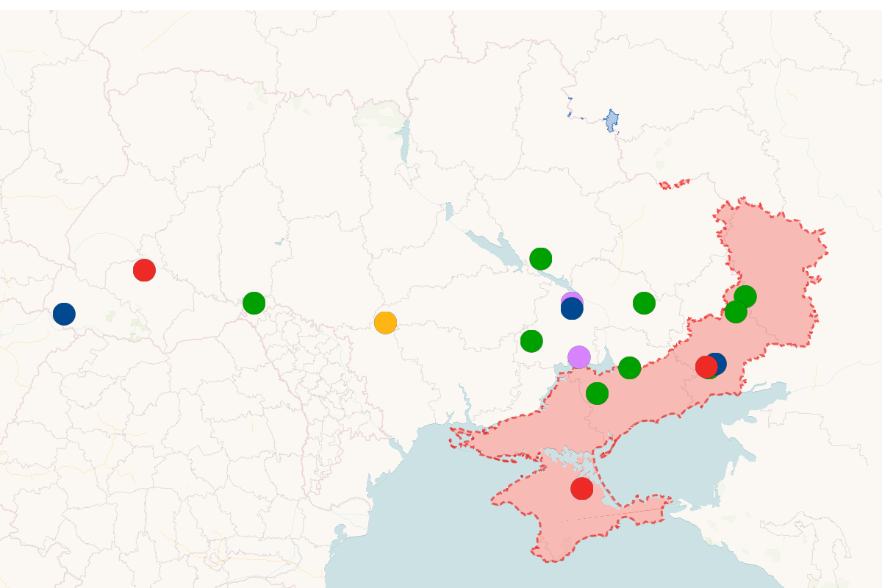Click the navy marker at Dnipro city
This screenshot has height=588, width=882.
(x=572, y=309)
